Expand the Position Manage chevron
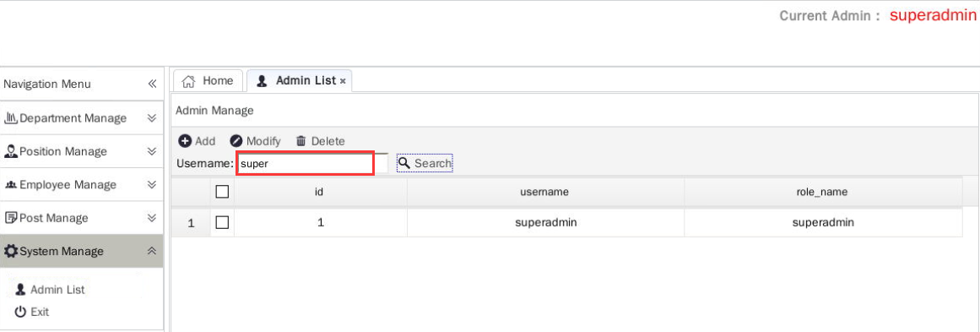980x332 pixels. 151,151
